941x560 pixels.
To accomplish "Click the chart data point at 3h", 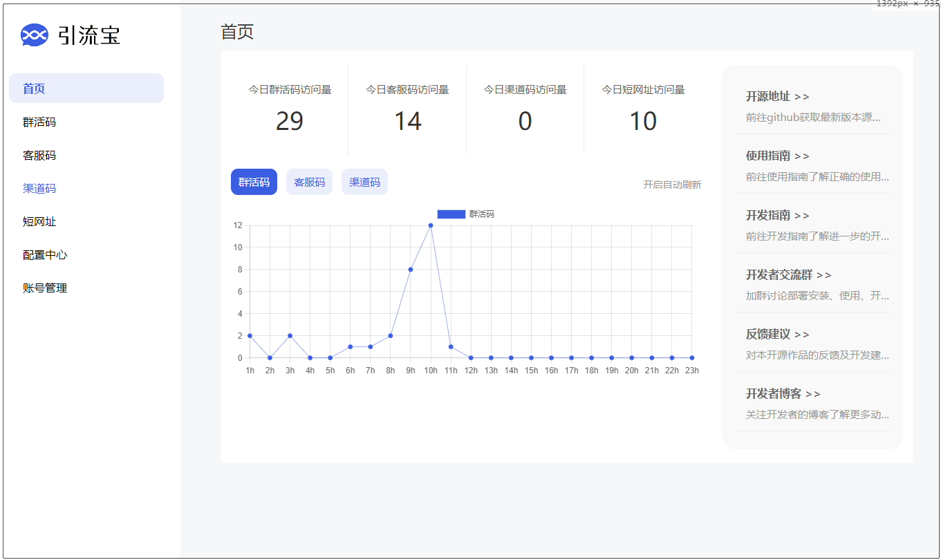I will (x=290, y=336).
